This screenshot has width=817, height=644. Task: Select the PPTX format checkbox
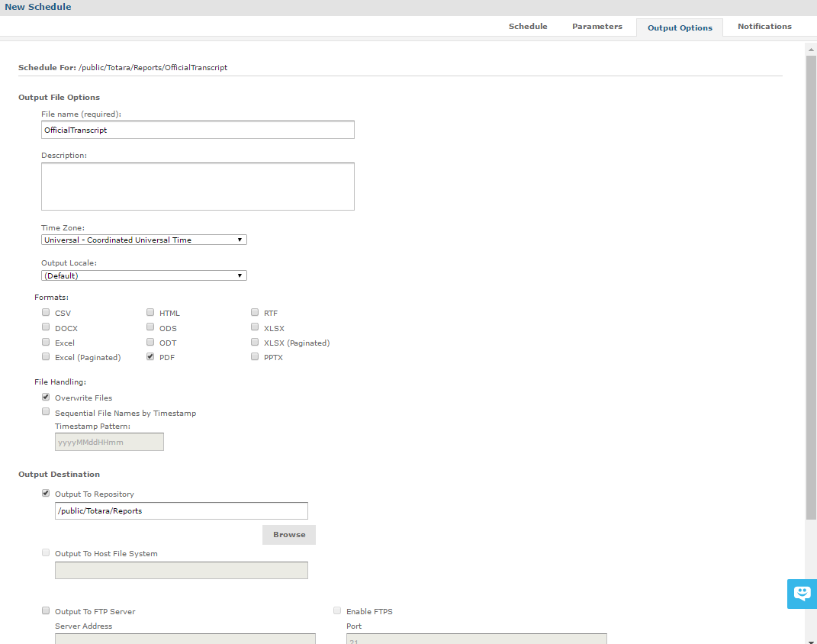(x=255, y=357)
